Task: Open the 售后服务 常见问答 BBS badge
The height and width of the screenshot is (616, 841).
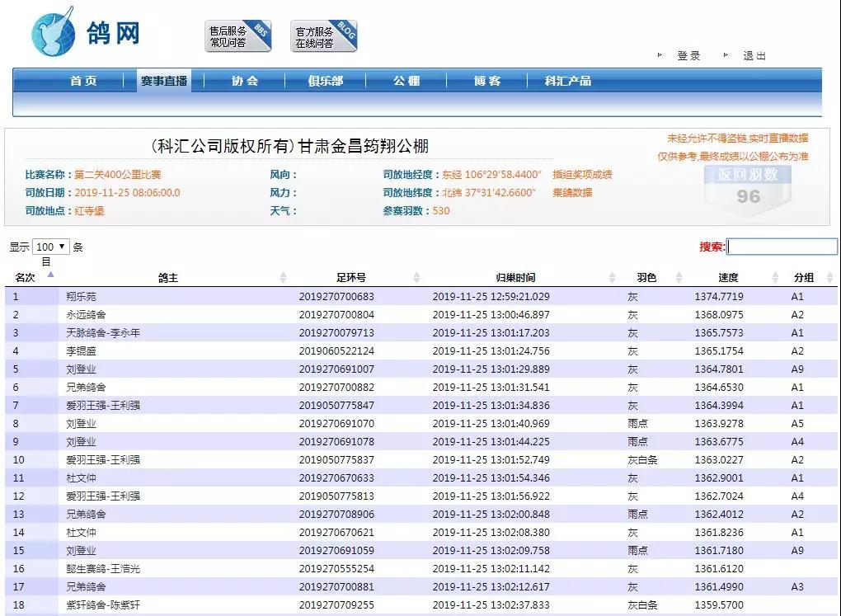Action: tap(238, 36)
